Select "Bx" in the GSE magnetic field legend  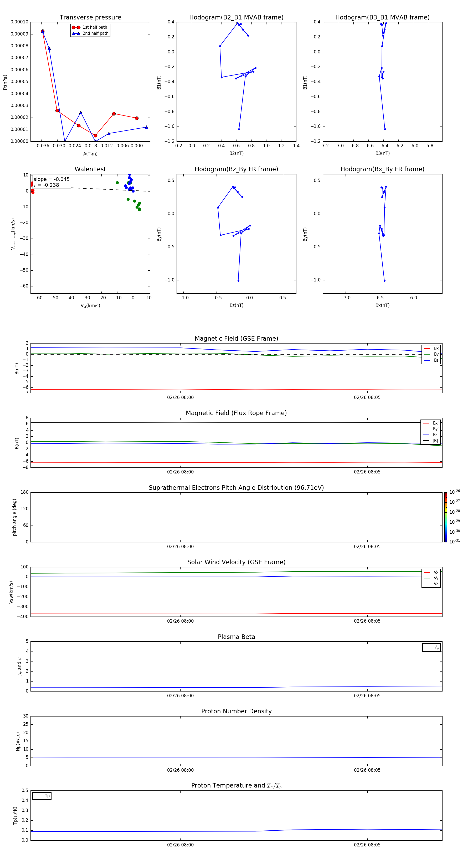[x=431, y=349]
